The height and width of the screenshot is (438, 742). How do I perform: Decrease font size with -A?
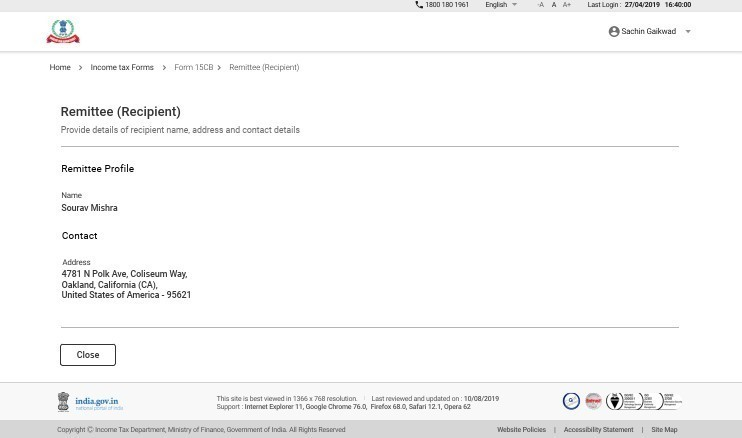click(541, 5)
